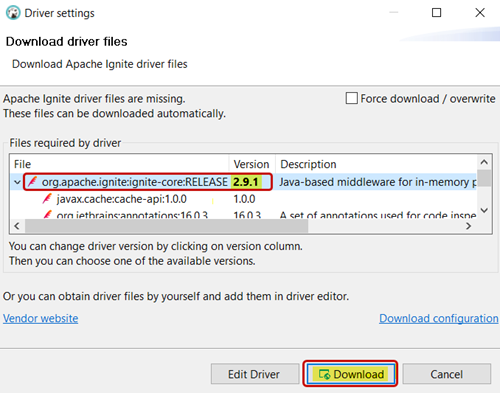
Task: Open the Edit Driver dialog
Action: click(x=255, y=374)
